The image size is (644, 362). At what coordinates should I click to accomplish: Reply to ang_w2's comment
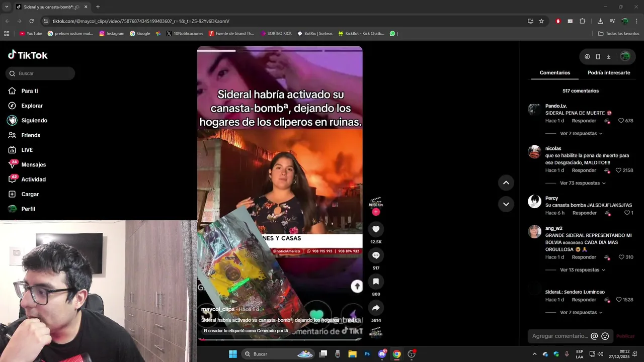(584, 257)
